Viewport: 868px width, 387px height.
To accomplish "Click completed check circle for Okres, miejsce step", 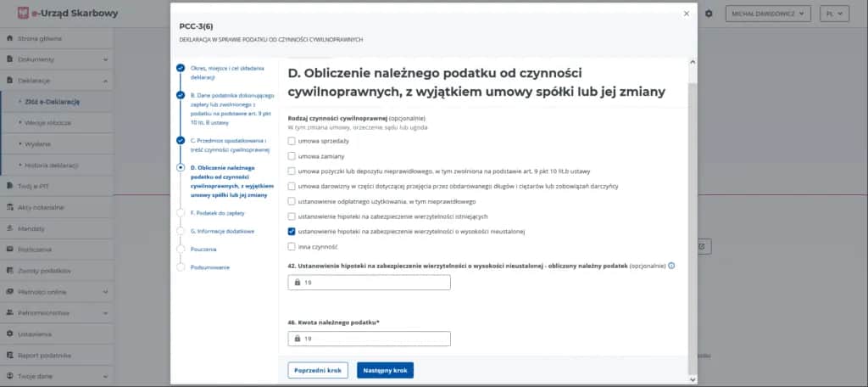I will point(181,68).
